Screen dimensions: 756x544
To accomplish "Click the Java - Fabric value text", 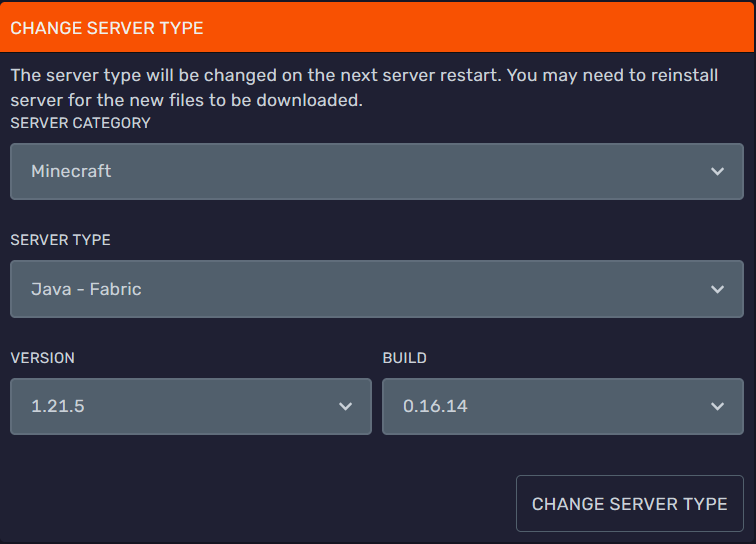I will tap(86, 289).
